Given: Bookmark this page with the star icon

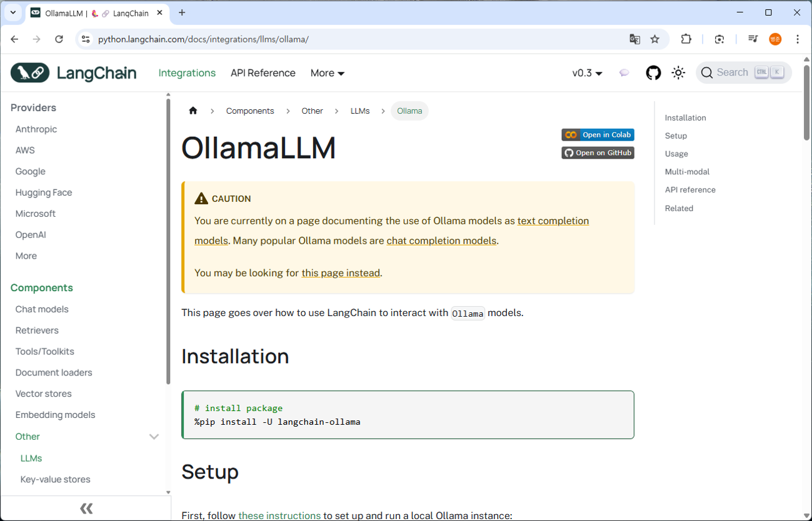Looking at the screenshot, I should (x=655, y=39).
